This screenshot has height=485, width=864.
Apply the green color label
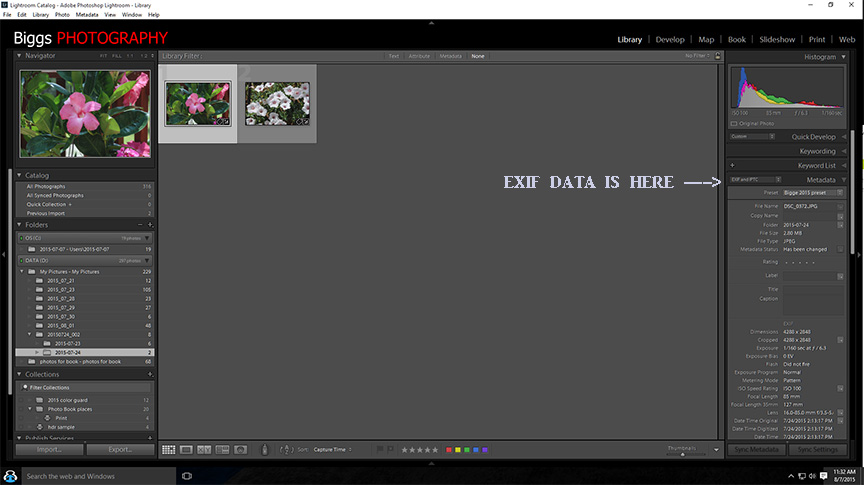(x=467, y=450)
